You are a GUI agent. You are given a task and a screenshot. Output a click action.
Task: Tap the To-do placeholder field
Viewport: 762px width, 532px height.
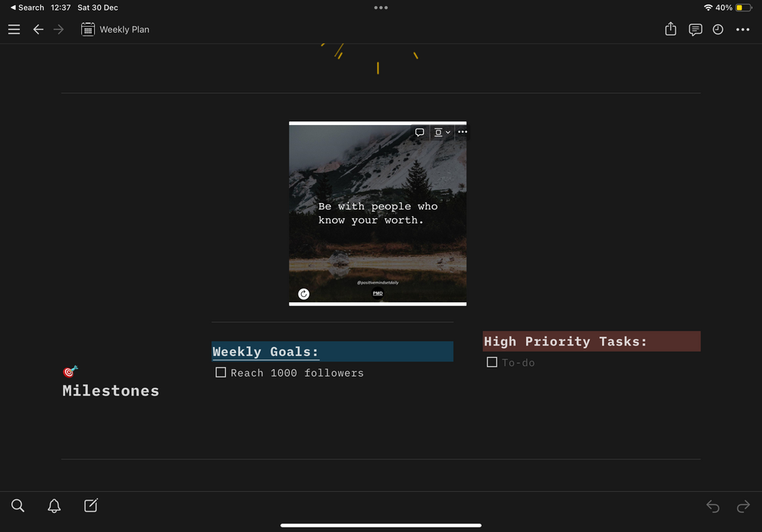(x=518, y=363)
